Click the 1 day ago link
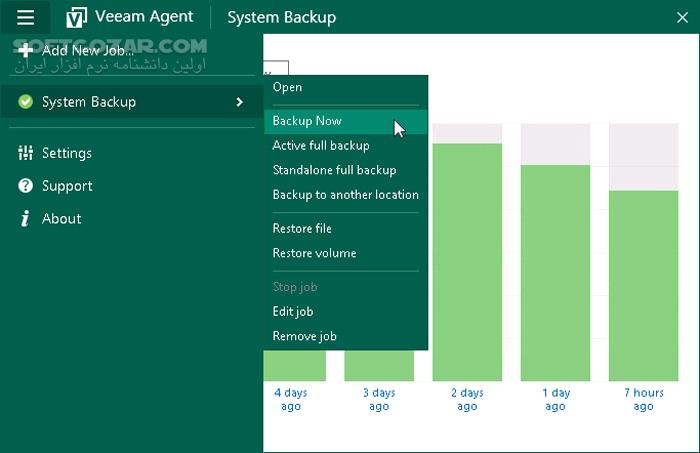700x453 pixels. [x=556, y=399]
